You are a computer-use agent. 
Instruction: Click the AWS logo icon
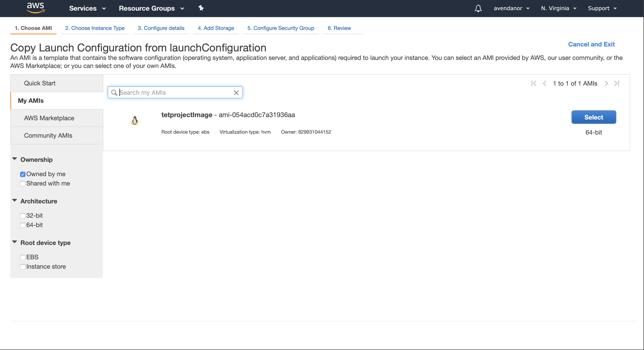tap(36, 8)
